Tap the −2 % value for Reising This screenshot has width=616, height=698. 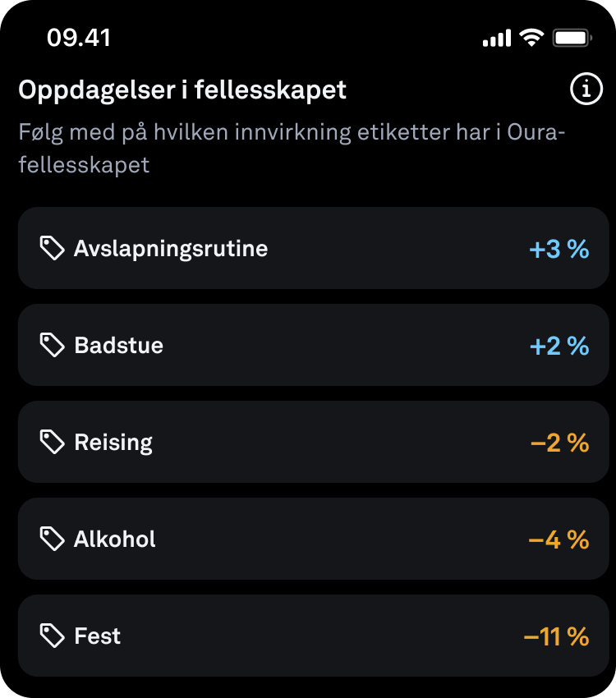(x=560, y=443)
